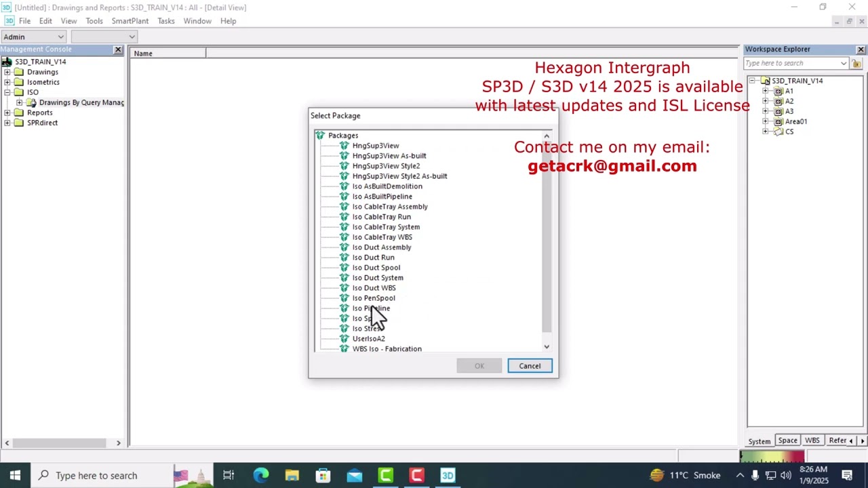Viewport: 868px width, 488px height.
Task: Expand the Drawings node in Management Console
Action: click(7, 72)
